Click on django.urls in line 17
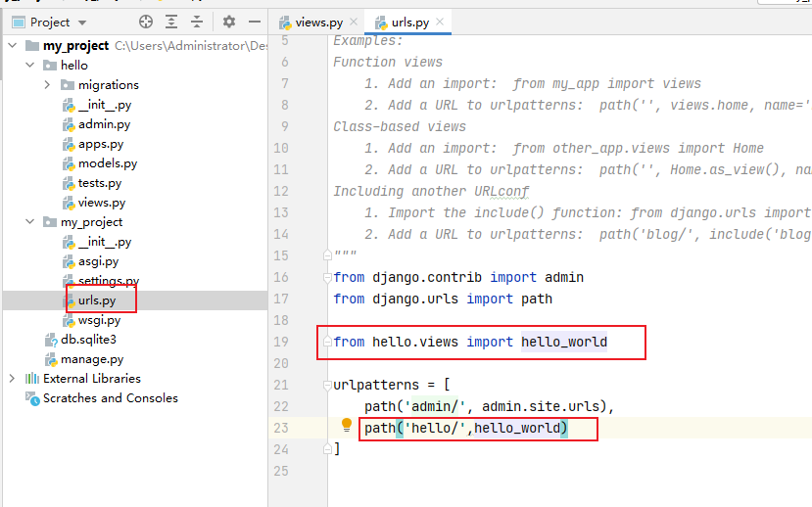The height and width of the screenshot is (507, 812). (415, 300)
